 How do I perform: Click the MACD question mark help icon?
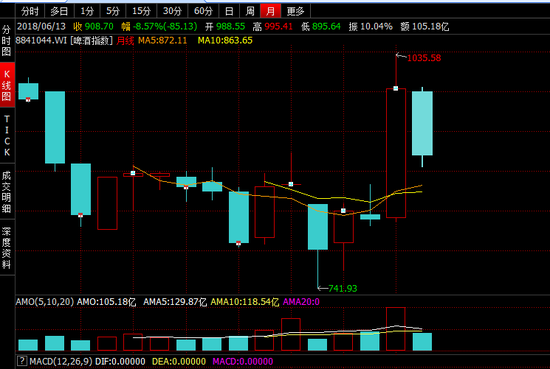point(22,361)
